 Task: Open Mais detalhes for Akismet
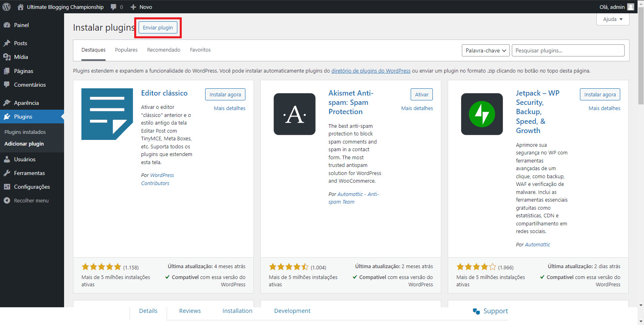417,108
